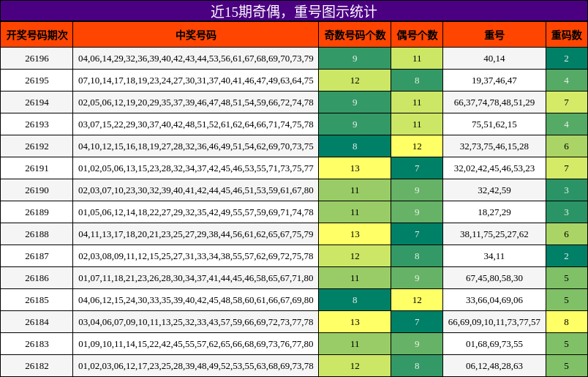Select period number 26186
The width and height of the screenshot is (588, 377).
[x=37, y=278]
